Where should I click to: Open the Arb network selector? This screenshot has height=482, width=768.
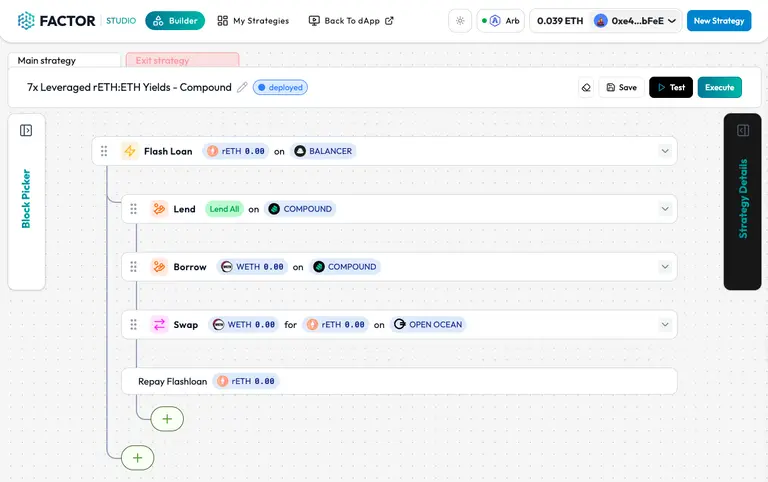[x=501, y=21]
